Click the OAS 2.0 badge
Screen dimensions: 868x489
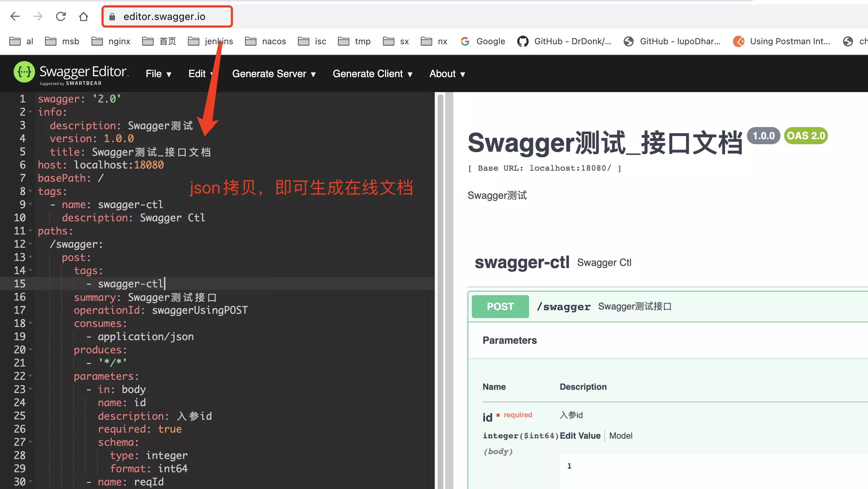(806, 136)
